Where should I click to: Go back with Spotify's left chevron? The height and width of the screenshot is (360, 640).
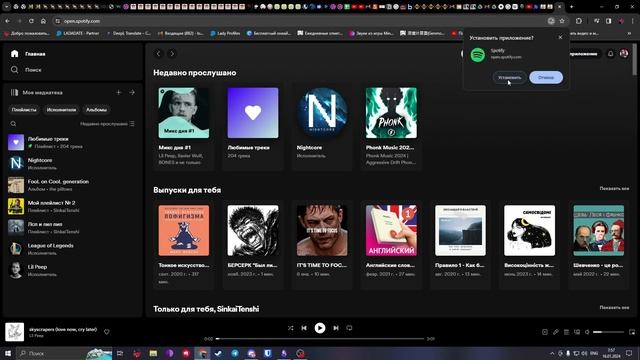click(x=158, y=53)
